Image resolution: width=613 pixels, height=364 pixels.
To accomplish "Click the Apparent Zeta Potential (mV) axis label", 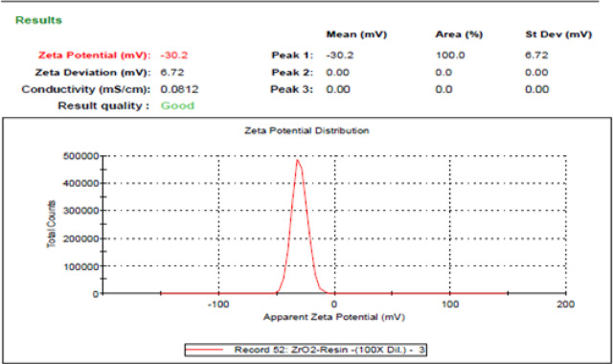I will tap(334, 317).
